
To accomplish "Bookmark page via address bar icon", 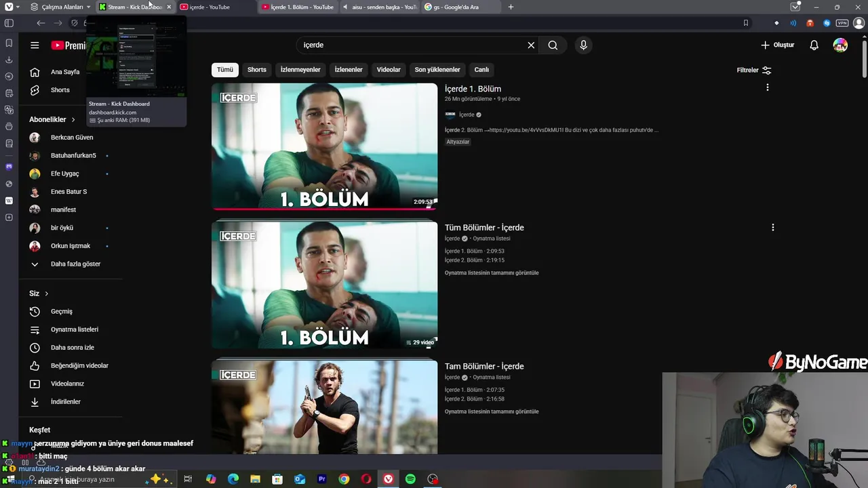I will (745, 23).
